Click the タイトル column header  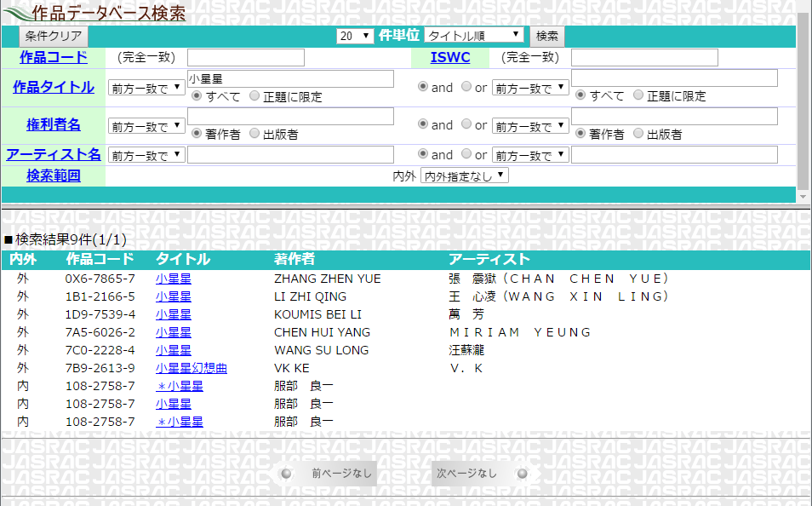coord(183,259)
